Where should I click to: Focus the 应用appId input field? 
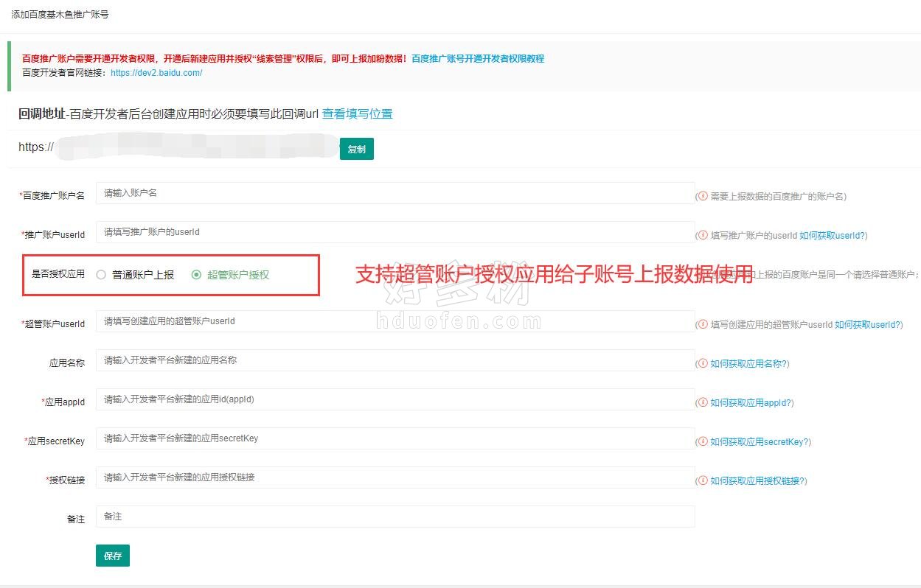pos(395,399)
